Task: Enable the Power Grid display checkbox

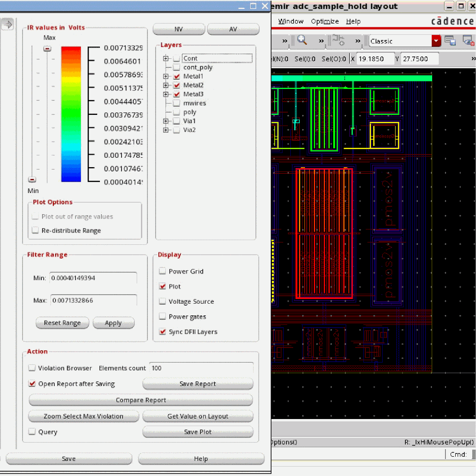Action: (162, 271)
